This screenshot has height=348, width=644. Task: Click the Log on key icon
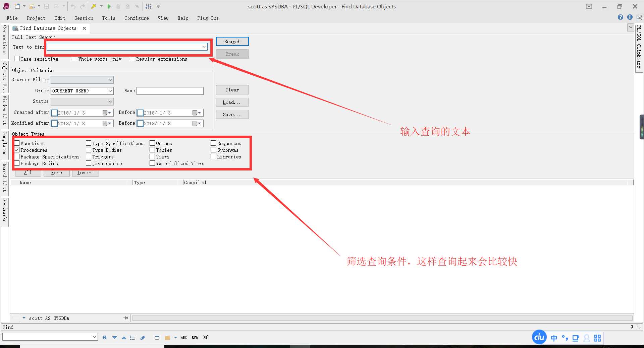pyautogui.click(x=94, y=6)
